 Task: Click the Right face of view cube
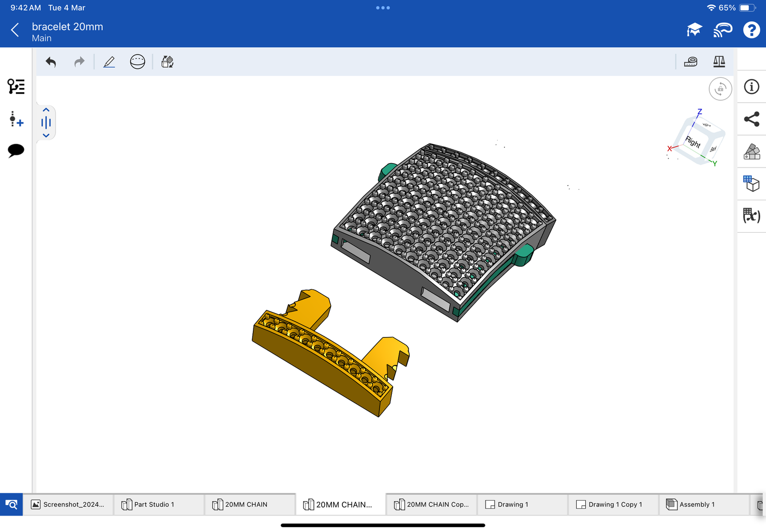(692, 142)
